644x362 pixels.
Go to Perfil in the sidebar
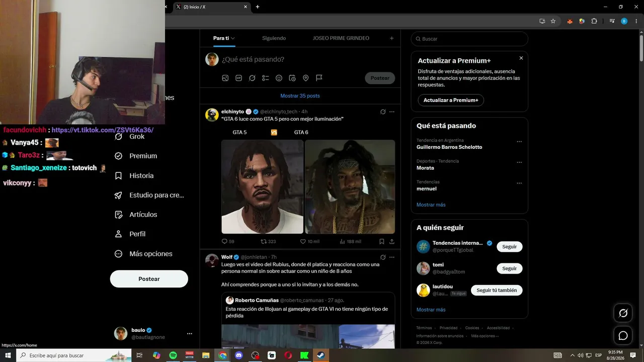pos(130,234)
